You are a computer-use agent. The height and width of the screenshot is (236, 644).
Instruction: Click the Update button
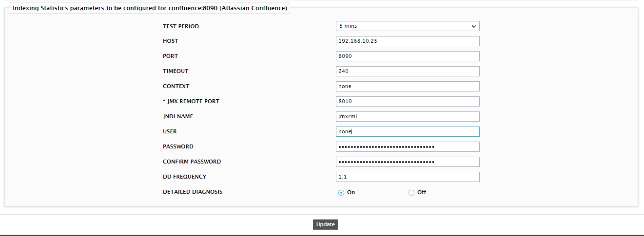pos(325,224)
